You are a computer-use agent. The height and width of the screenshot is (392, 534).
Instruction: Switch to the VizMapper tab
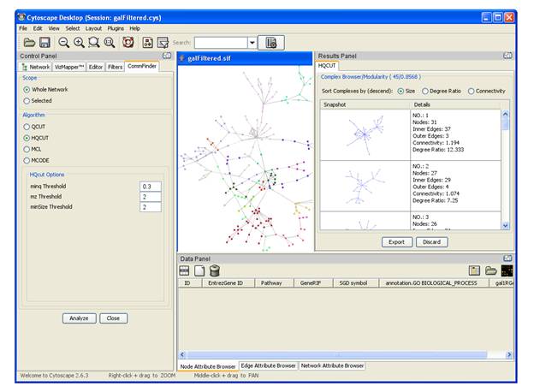coord(68,67)
